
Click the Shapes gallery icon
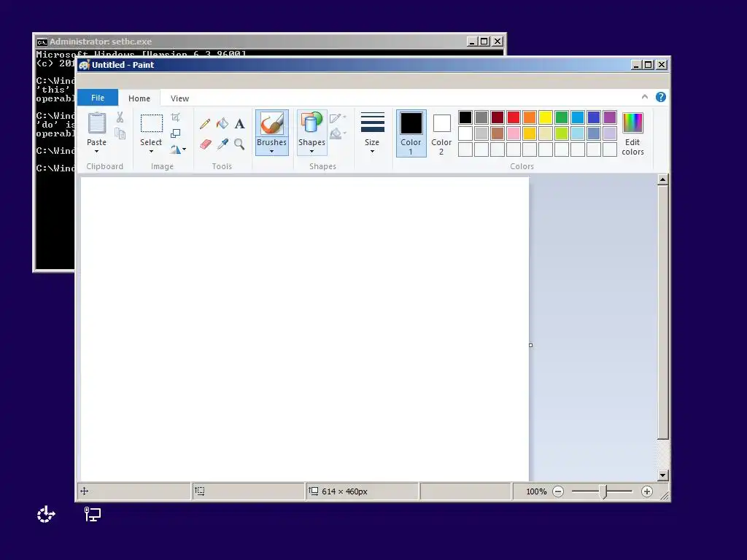coord(311,123)
